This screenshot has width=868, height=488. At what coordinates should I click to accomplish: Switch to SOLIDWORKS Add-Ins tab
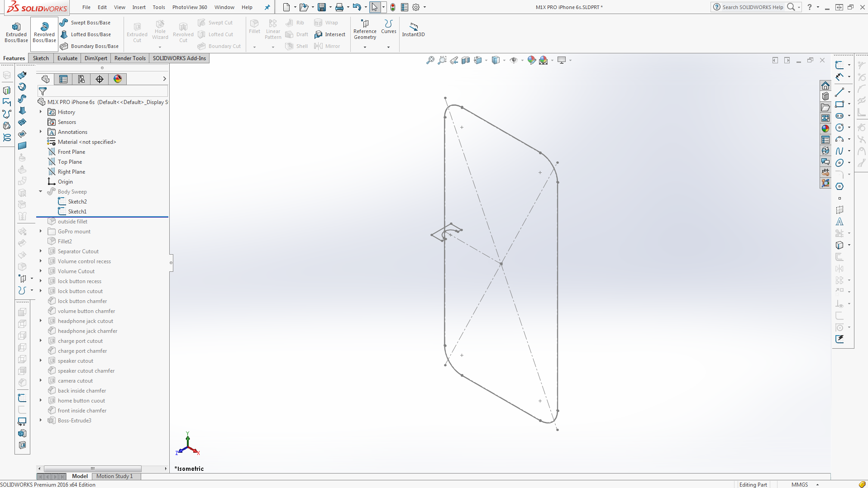(179, 58)
